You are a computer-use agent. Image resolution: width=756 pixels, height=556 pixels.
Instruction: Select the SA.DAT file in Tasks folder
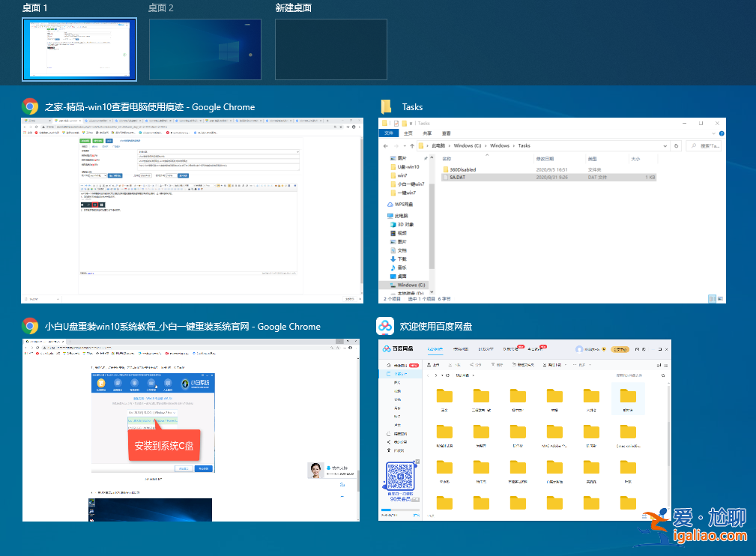point(457,177)
